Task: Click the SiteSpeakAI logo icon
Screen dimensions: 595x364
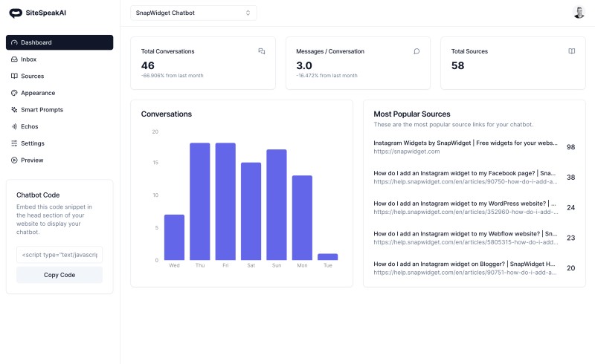Action: pyautogui.click(x=16, y=13)
